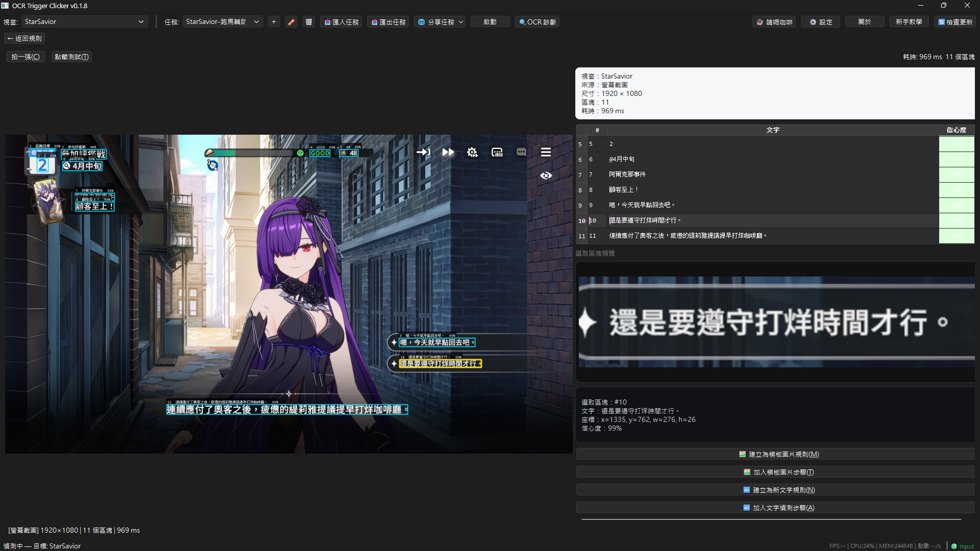
Task: Select the table row 阿爾克那事件
Action: 775,174
